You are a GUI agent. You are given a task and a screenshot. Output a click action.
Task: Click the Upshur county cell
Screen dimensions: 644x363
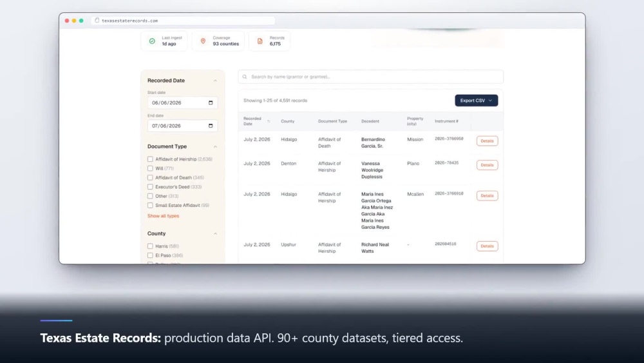(x=289, y=244)
